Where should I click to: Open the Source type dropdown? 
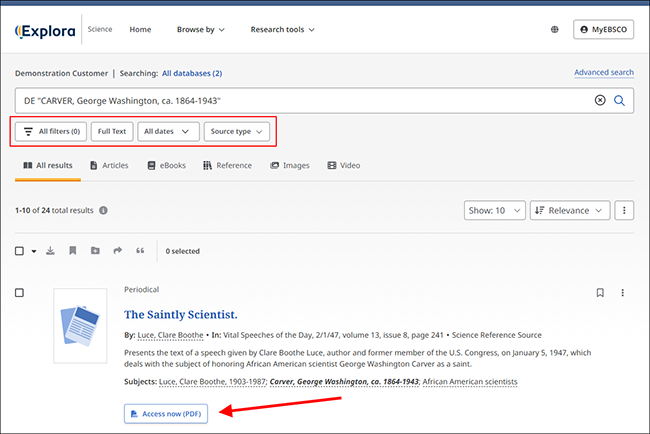pos(237,131)
